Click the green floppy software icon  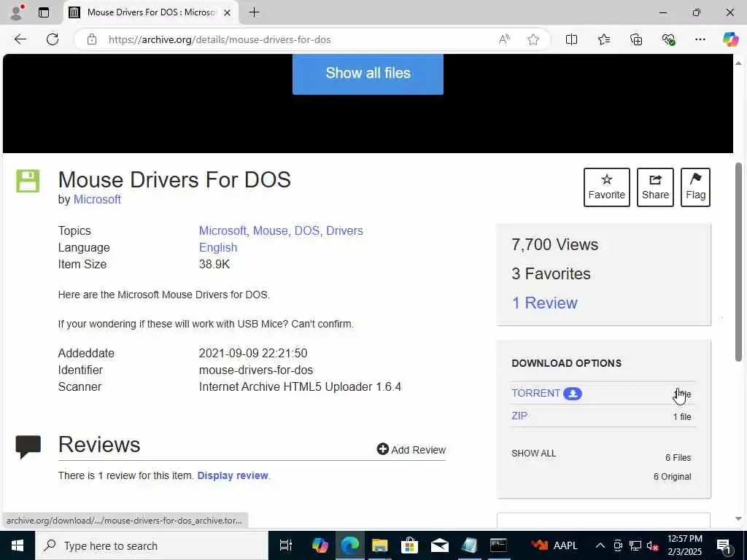coord(28,181)
